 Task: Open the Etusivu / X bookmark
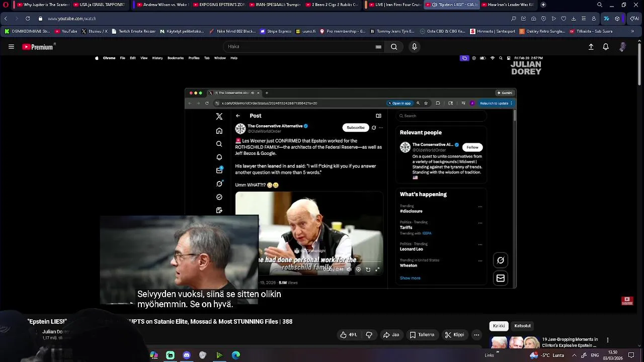pos(94,31)
